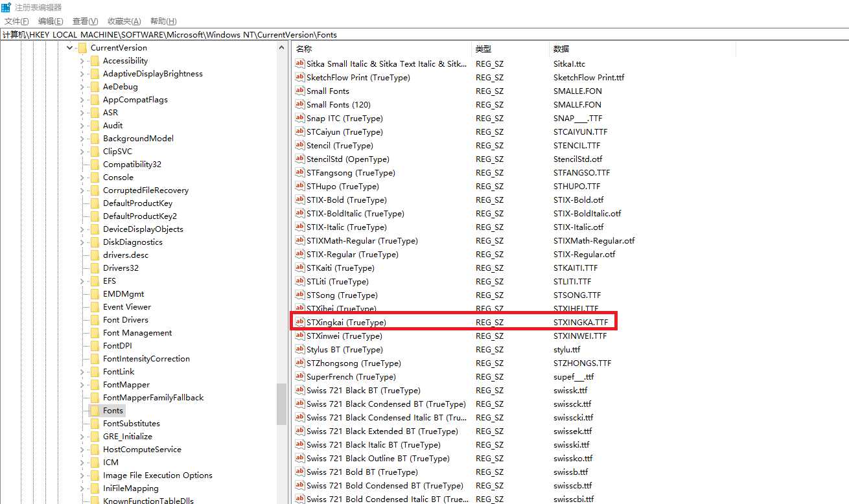Screen dimensions: 849x504
Task: Click the string icon beside Snap ITC
Action: tap(299, 118)
